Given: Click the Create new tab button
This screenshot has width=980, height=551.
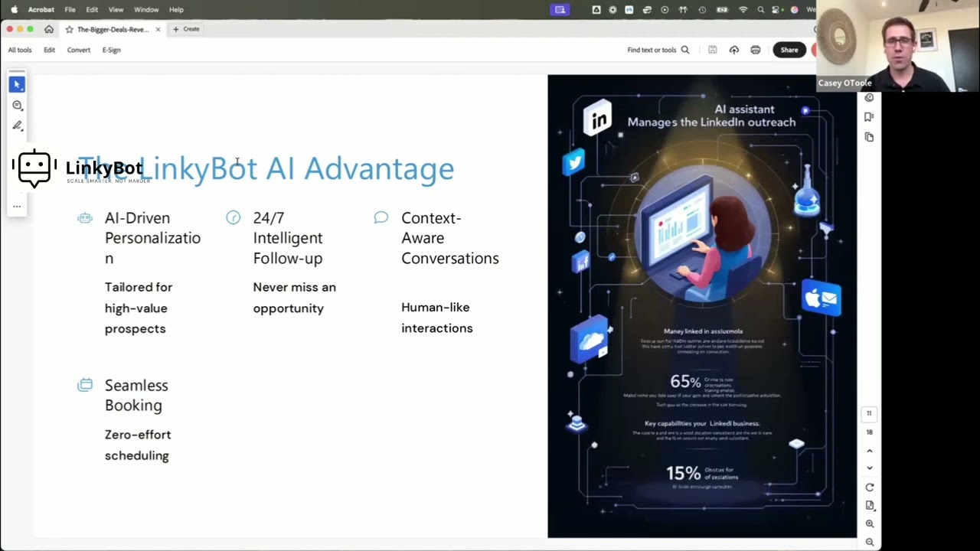Looking at the screenshot, I should [186, 29].
